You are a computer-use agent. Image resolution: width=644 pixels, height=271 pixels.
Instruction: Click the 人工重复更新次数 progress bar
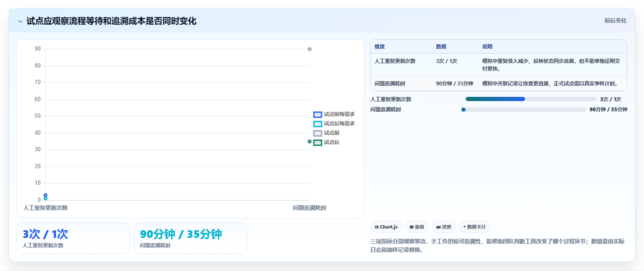pyautogui.click(x=531, y=99)
